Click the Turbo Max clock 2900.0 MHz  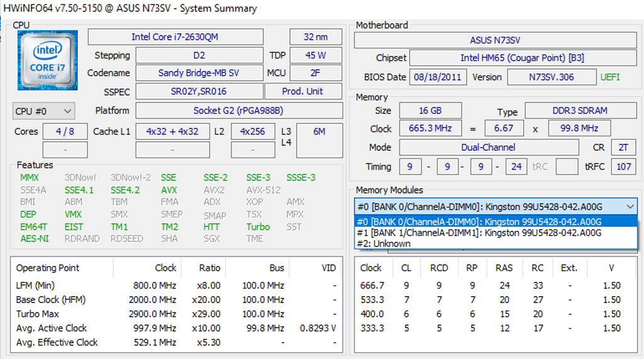pyautogui.click(x=152, y=314)
